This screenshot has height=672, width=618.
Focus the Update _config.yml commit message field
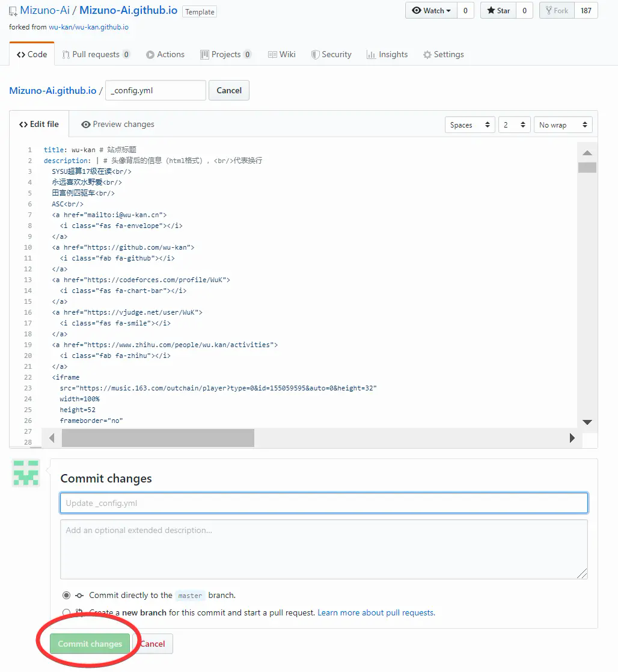pyautogui.click(x=324, y=503)
